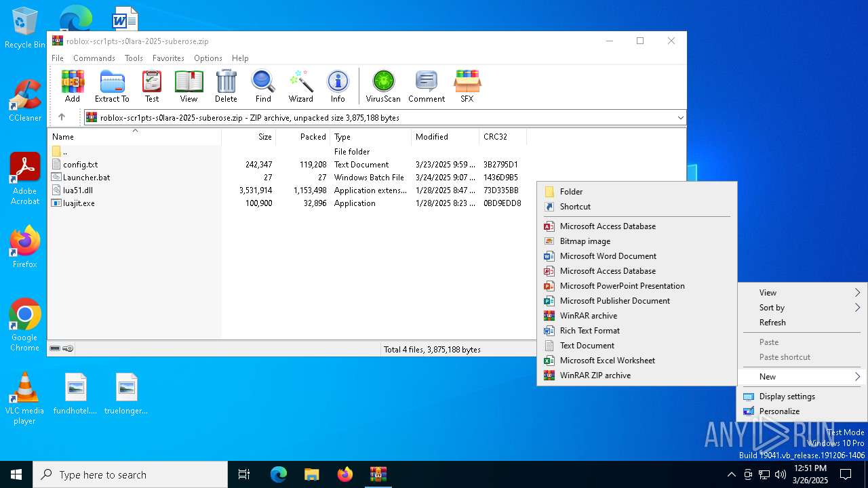Image resolution: width=868 pixels, height=488 pixels.
Task: Click the Test archive icon
Action: pos(152,86)
